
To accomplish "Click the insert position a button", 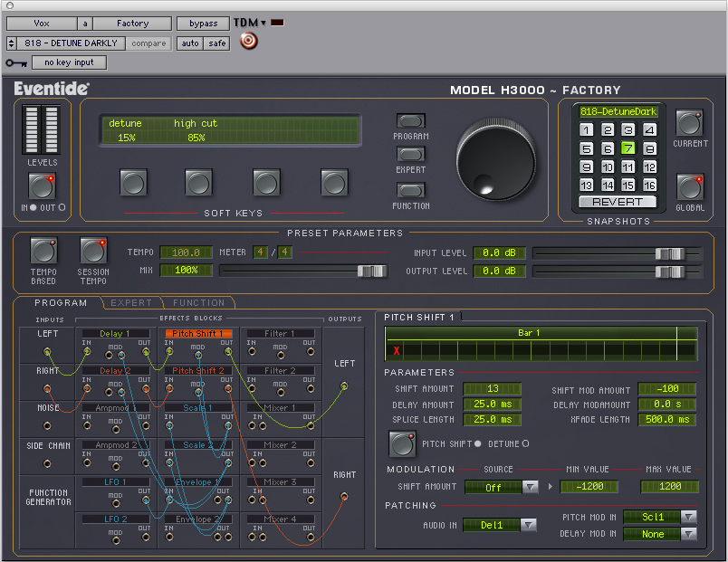I will (x=85, y=24).
